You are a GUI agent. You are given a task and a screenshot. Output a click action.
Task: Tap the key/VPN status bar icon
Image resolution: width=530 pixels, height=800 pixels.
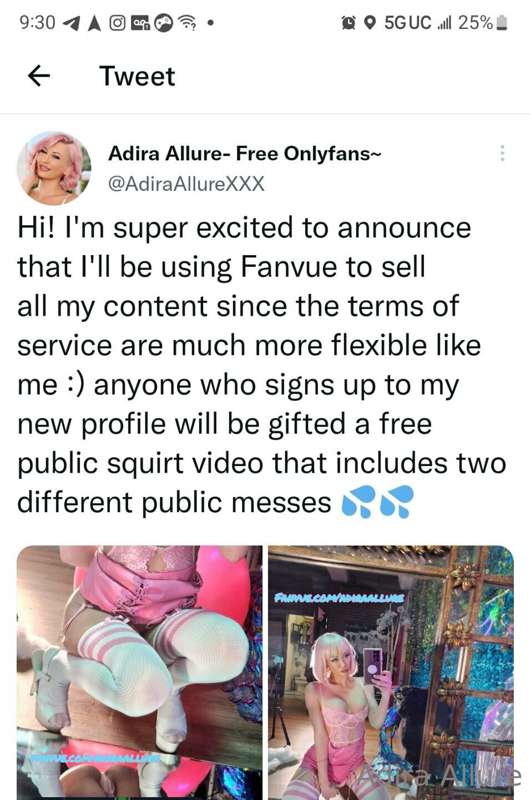[140, 23]
